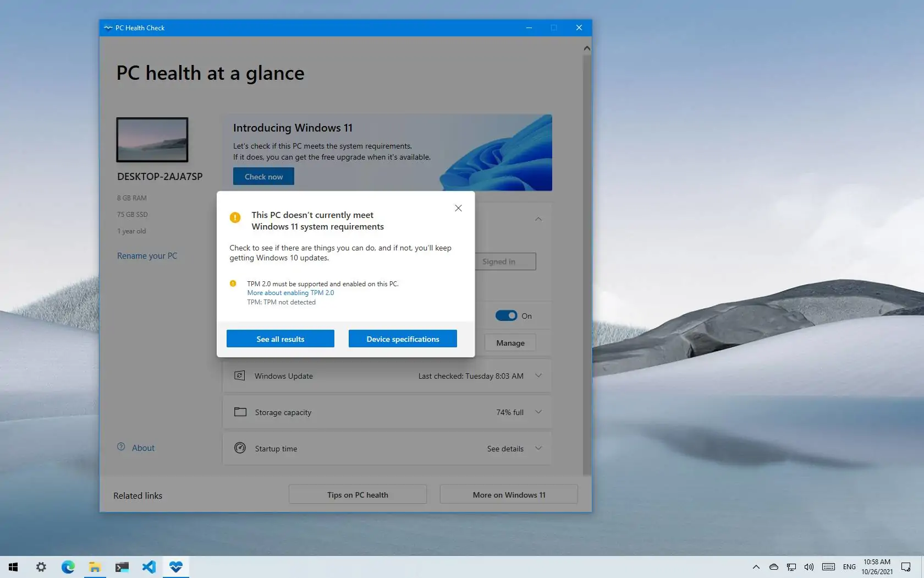Launch Microsoft Edge from the taskbar

[68, 567]
